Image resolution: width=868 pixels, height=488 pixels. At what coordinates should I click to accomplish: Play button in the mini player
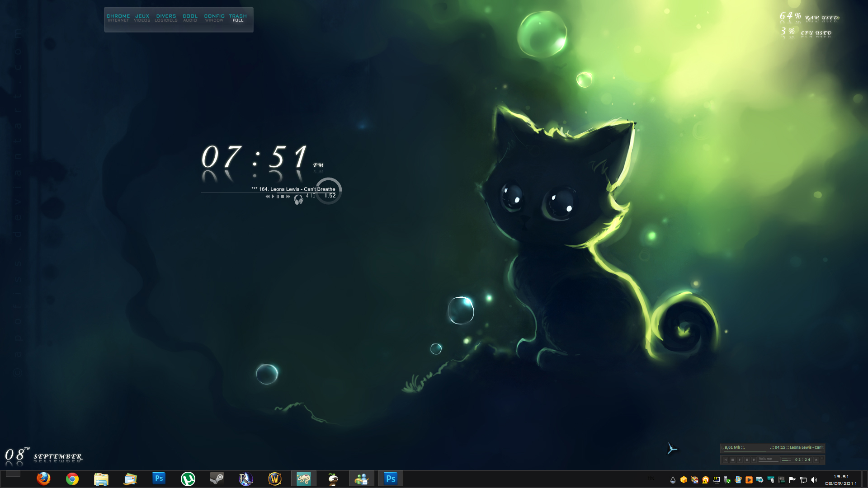pos(740,460)
